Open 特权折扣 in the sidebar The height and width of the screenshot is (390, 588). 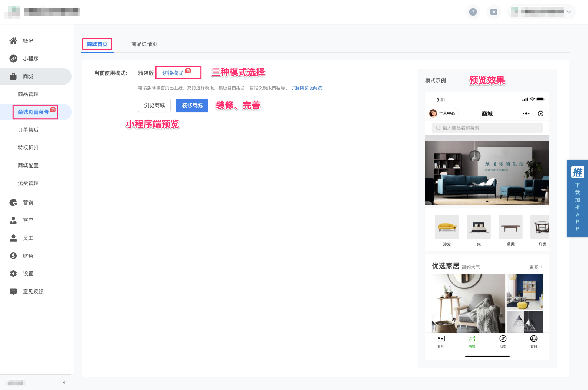point(28,148)
